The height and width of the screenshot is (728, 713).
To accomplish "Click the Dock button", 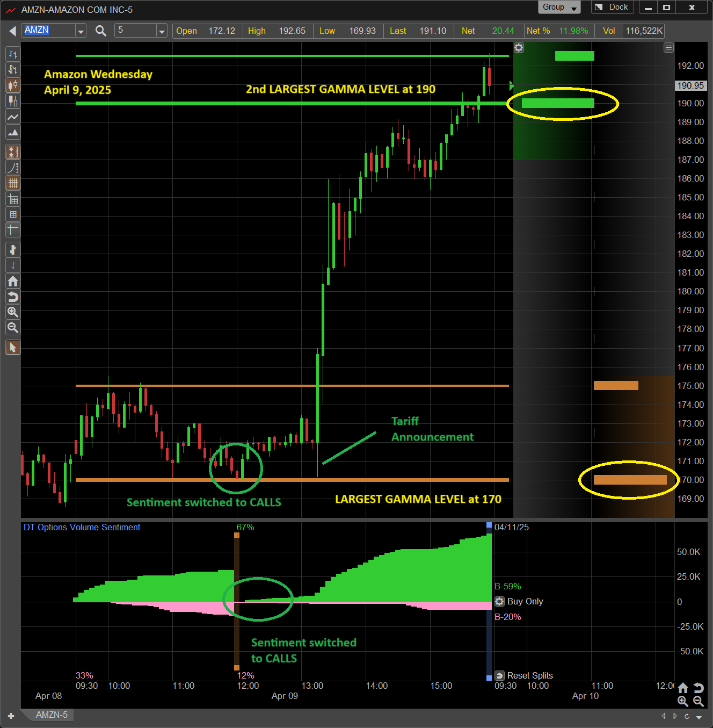I will (612, 7).
